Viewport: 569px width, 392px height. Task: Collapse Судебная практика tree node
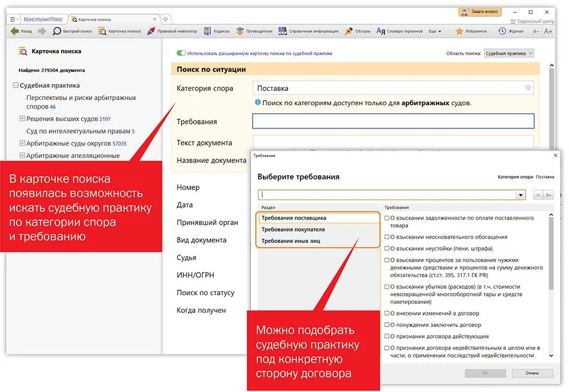click(15, 85)
